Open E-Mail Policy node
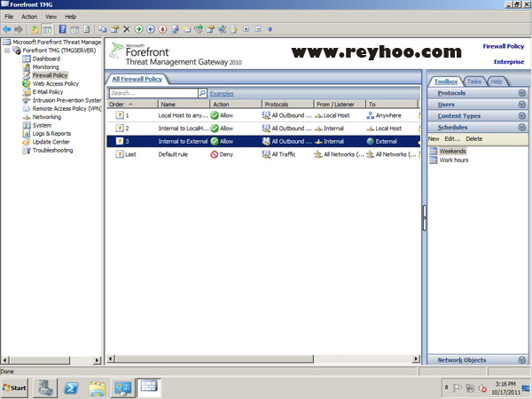Viewport: 532px width, 399px height. pyautogui.click(x=48, y=92)
